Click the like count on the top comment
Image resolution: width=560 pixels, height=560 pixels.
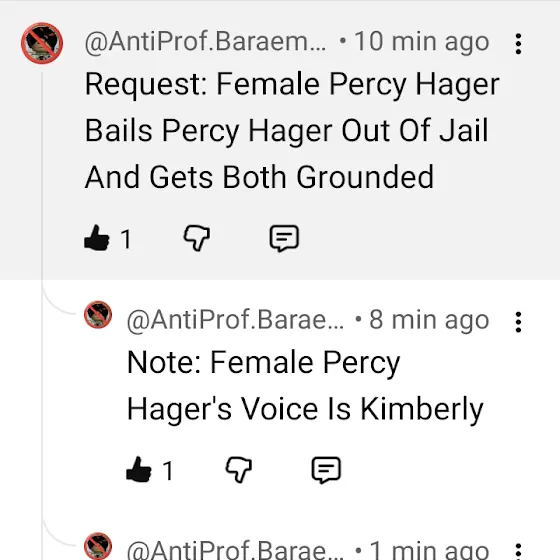[126, 239]
